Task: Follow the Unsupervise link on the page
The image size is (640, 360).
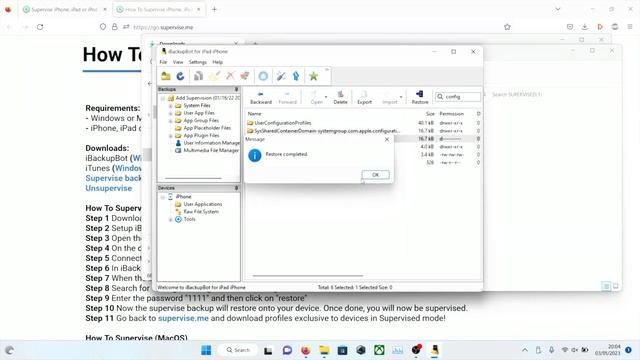Action: coord(109,188)
